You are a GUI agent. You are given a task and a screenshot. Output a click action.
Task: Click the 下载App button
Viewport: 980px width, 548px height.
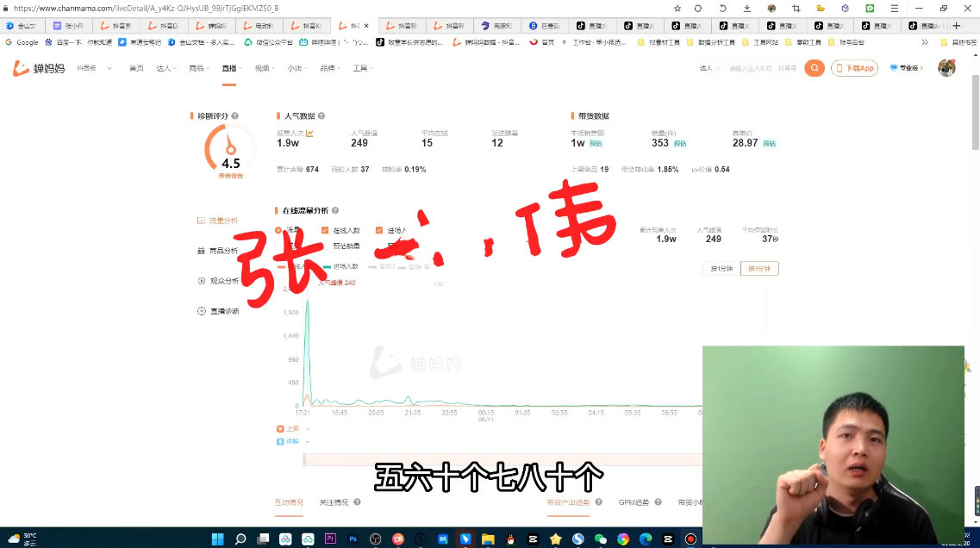853,68
